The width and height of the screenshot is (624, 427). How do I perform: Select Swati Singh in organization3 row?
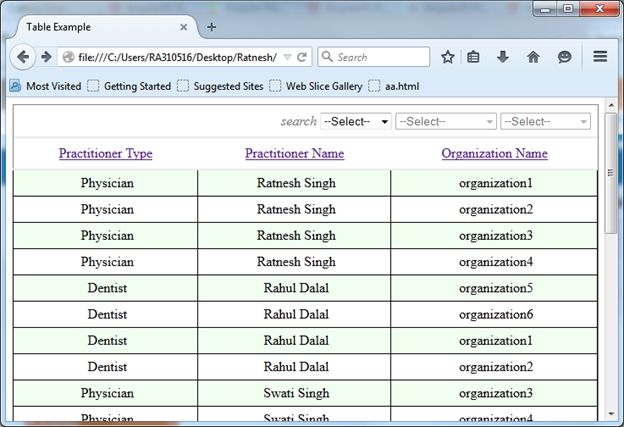pyautogui.click(x=296, y=393)
